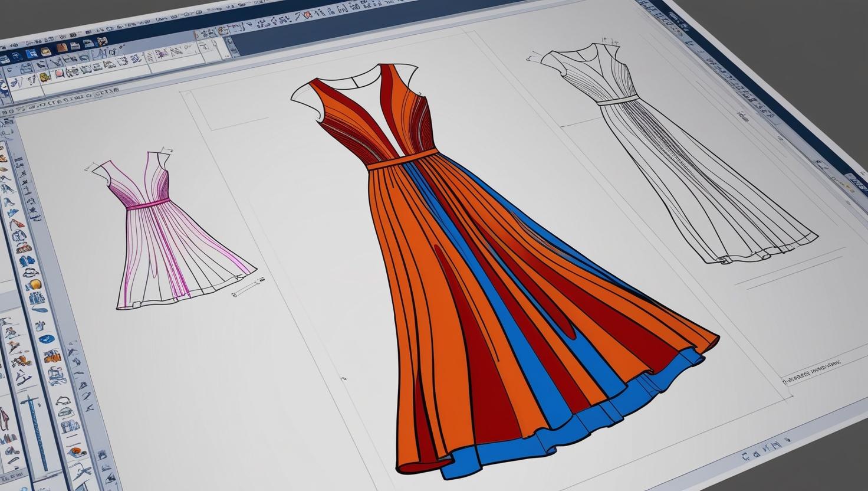Click the blue oval icon in left toolbar

point(45,339)
